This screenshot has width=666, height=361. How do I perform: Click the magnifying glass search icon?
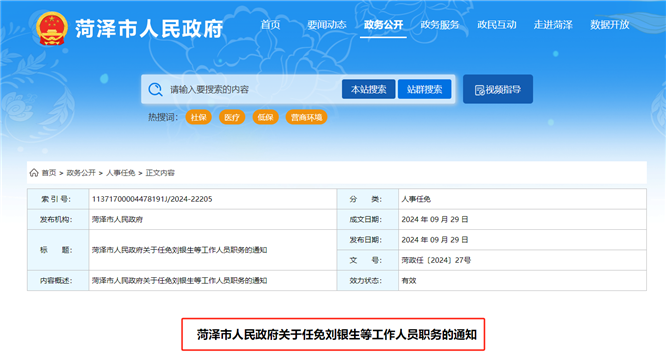[155, 89]
